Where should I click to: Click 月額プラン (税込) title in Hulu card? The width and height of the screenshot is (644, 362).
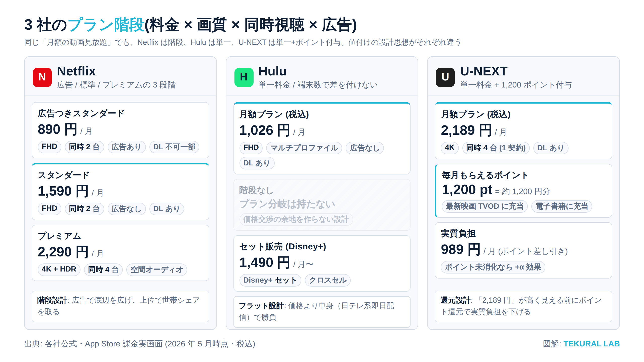tap(274, 114)
